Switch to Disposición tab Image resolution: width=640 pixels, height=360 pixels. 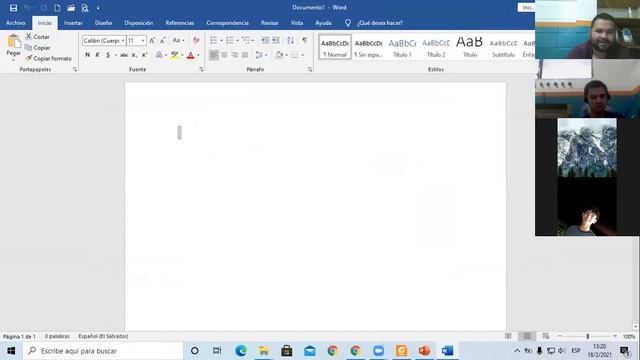(139, 23)
